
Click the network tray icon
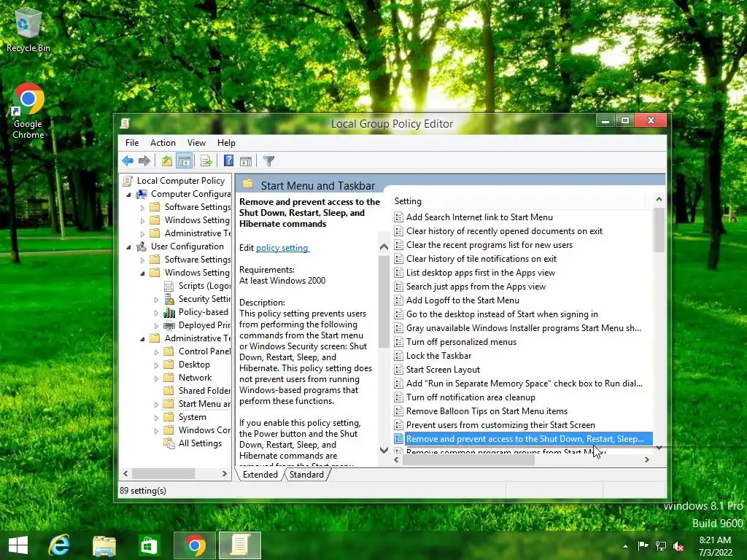point(661,545)
